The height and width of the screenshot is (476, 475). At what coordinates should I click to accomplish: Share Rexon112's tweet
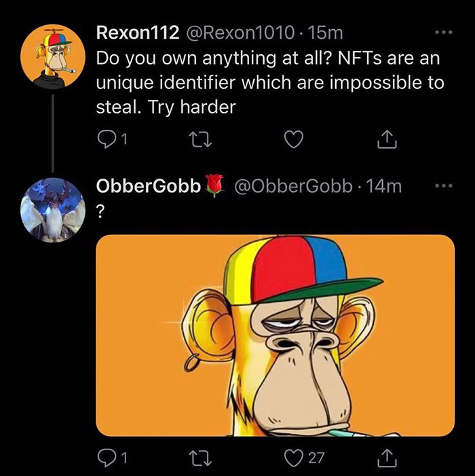(387, 139)
